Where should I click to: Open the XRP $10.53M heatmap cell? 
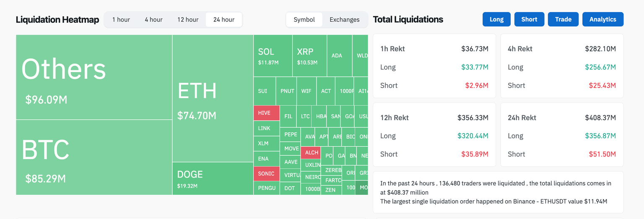pos(309,56)
